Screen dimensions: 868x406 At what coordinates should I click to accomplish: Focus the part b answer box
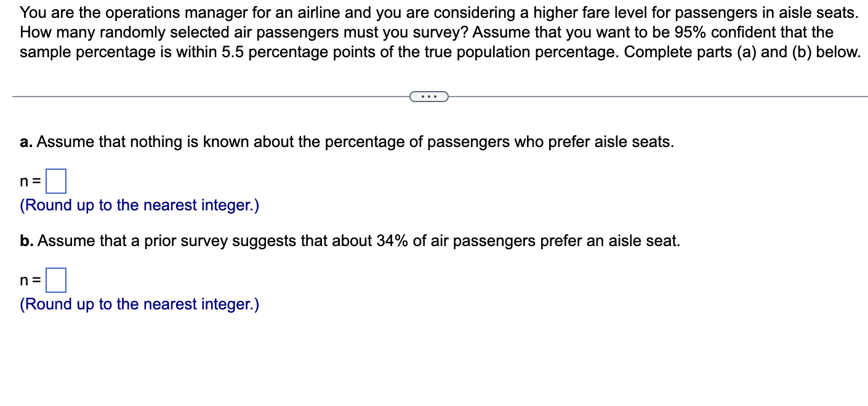(56, 281)
